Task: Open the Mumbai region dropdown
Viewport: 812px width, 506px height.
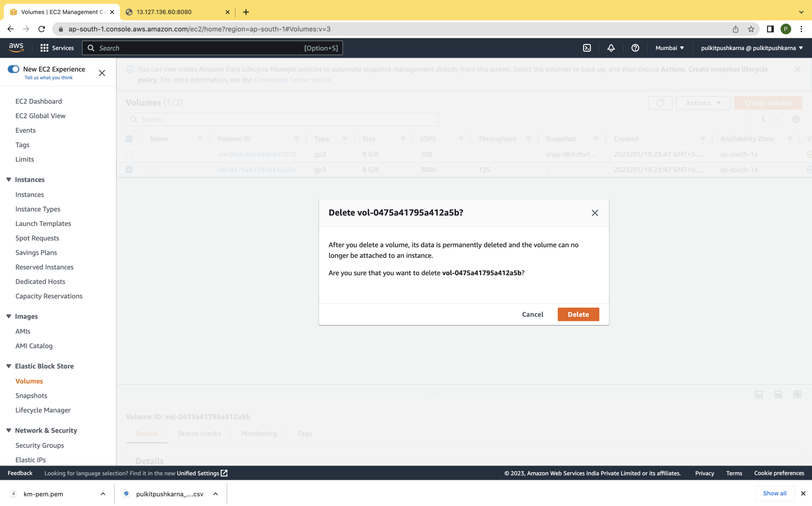Action: coord(670,48)
